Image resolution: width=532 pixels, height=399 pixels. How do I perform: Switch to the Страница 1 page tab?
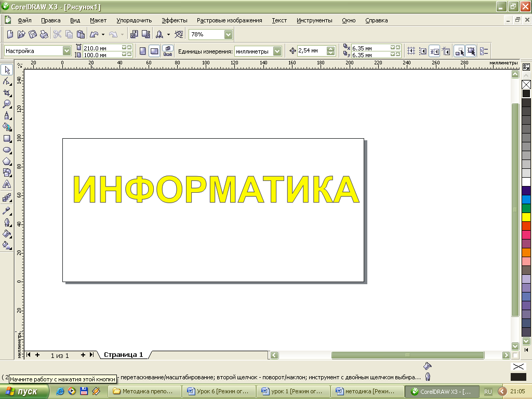[124, 354]
